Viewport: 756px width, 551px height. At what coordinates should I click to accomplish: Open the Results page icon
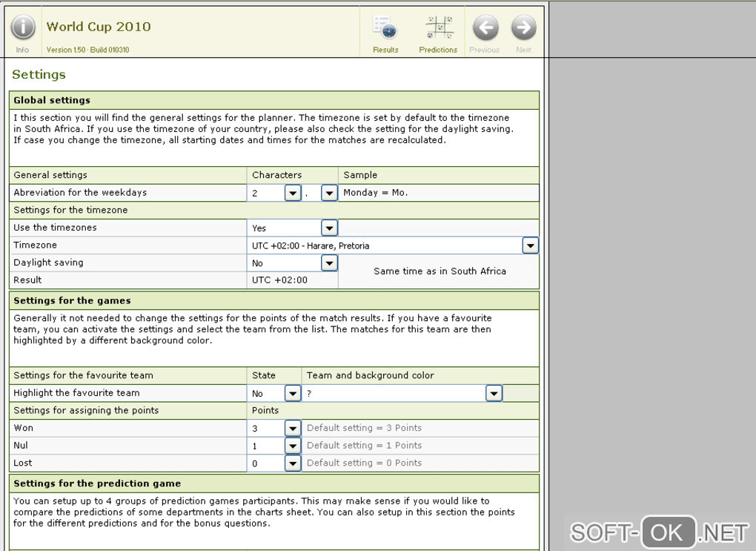coord(385,27)
